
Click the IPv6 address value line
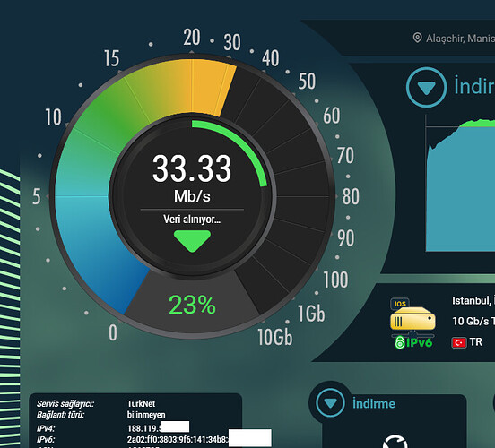coord(199,439)
